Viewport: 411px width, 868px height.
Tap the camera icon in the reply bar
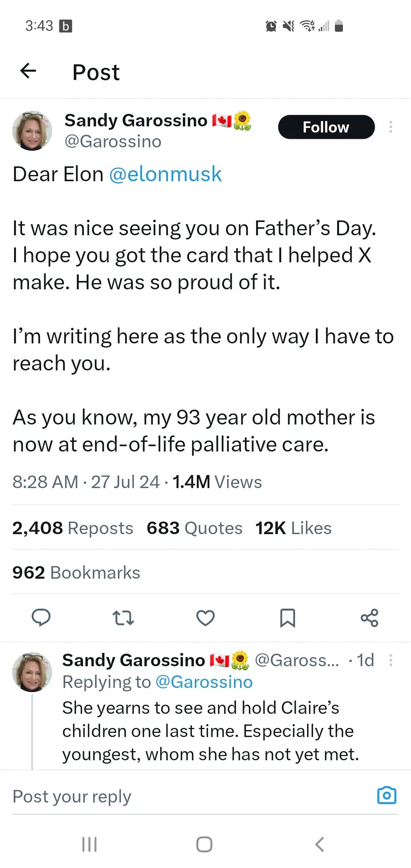point(387,795)
